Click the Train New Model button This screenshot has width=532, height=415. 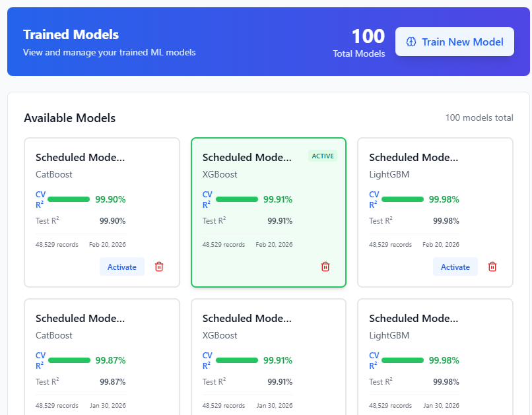click(454, 41)
